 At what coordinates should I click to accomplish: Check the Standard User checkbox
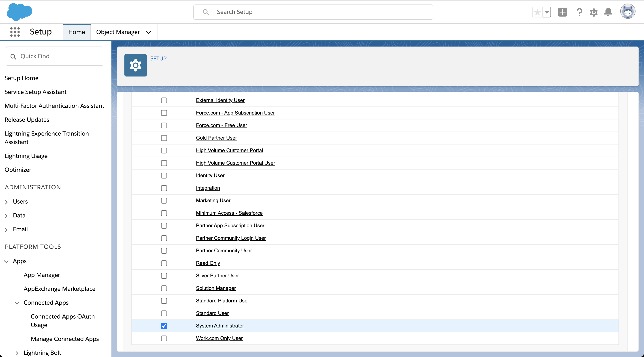coord(164,313)
